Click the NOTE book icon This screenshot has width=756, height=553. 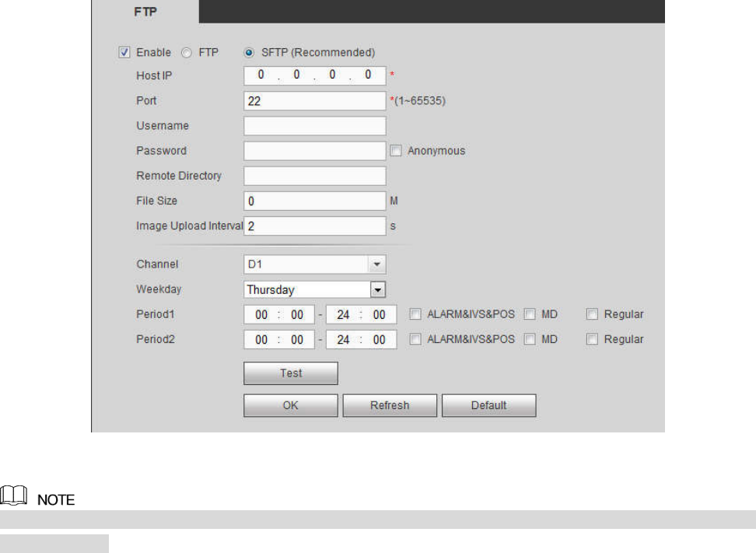coord(13,495)
